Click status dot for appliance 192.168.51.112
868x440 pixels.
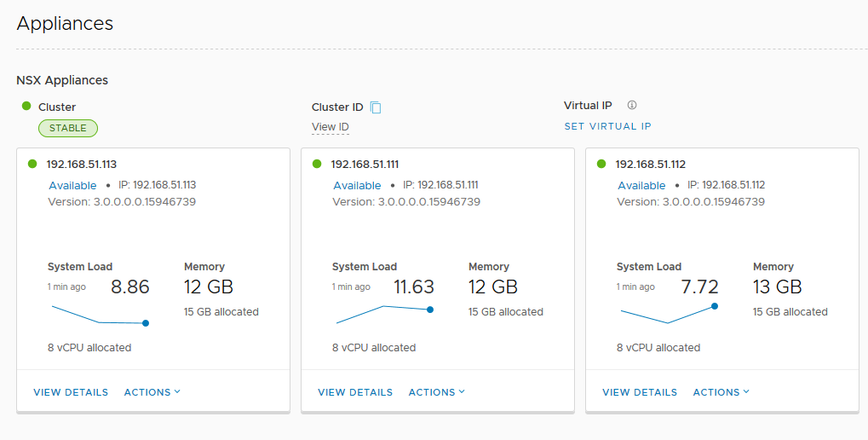pos(602,165)
